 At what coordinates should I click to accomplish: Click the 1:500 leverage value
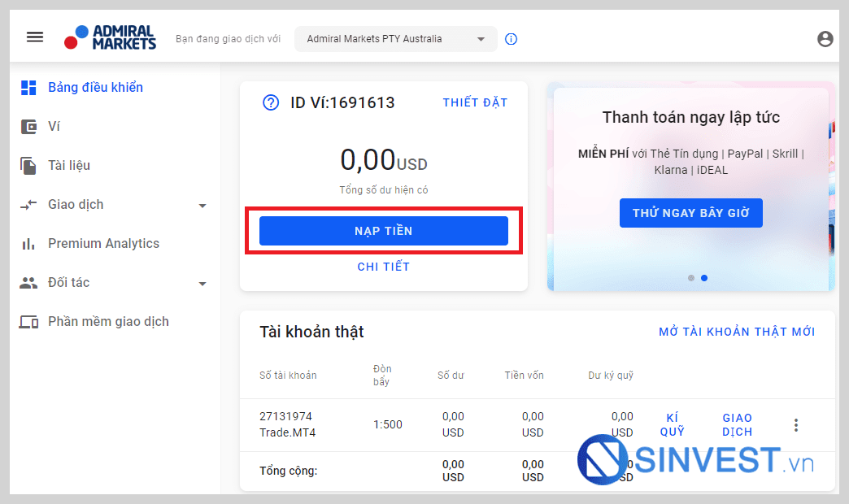point(388,424)
